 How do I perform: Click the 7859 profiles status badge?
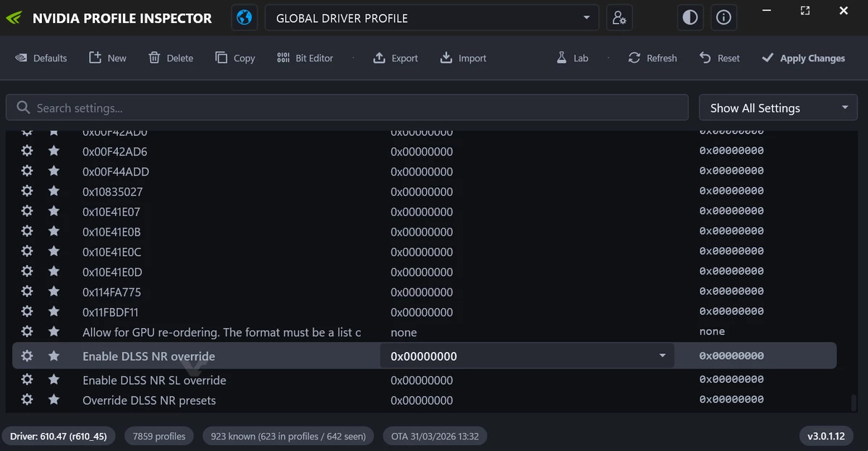point(159,436)
